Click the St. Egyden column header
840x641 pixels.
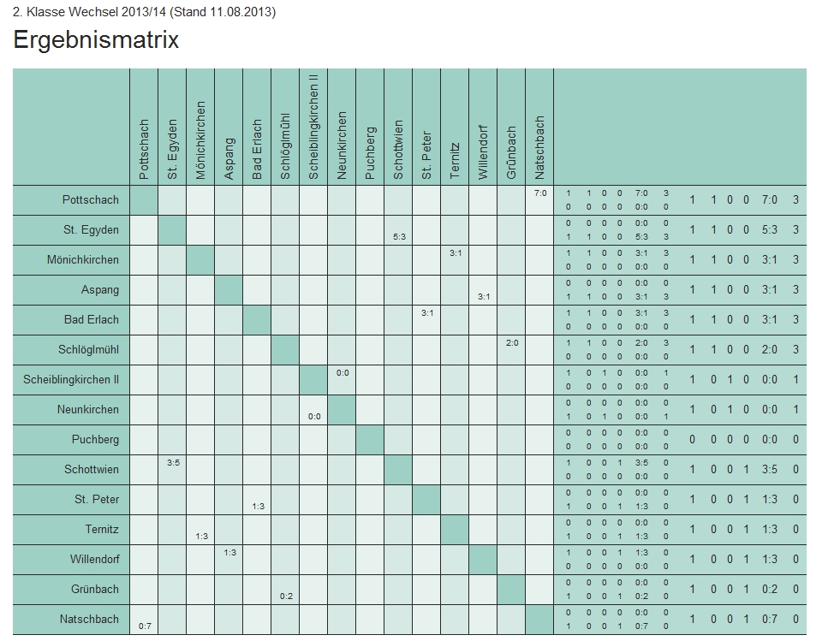point(172,151)
